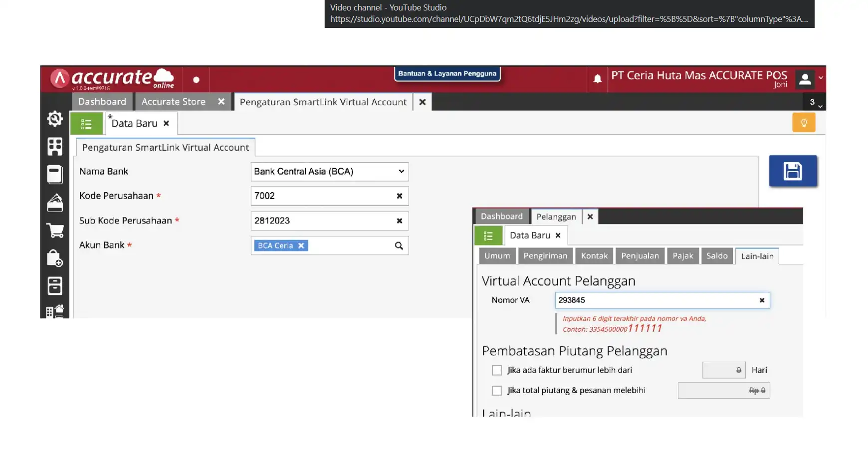Open the company building icon in the sidebar
The width and height of the screenshot is (868, 459).
click(x=55, y=146)
